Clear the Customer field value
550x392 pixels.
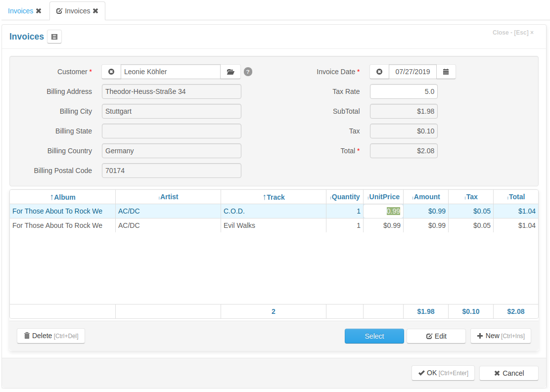coord(111,72)
